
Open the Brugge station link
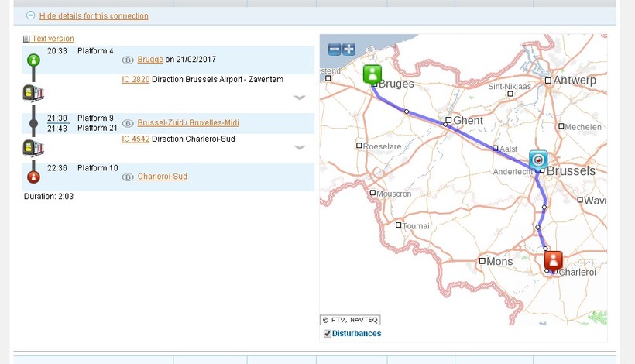point(150,60)
